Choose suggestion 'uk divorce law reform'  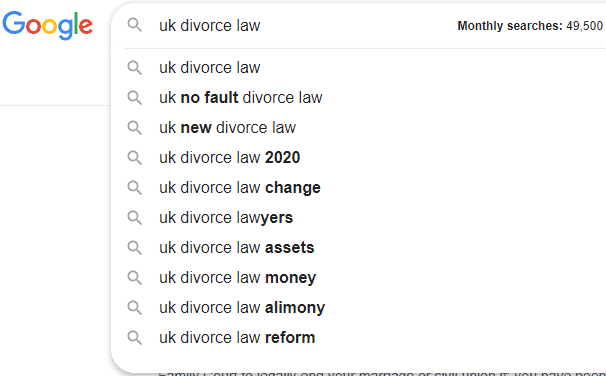pyautogui.click(x=358, y=338)
